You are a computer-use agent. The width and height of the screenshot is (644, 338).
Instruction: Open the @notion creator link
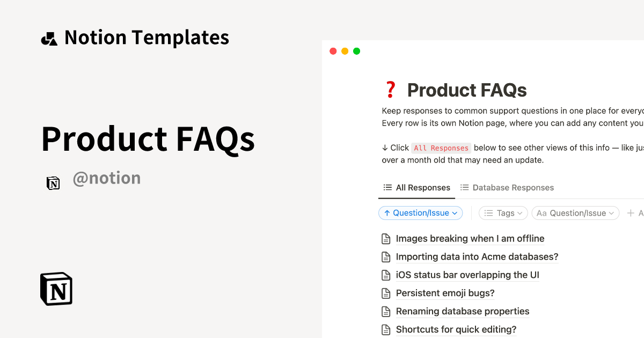107,178
